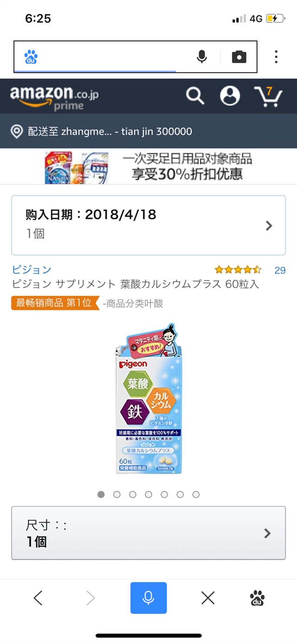
Task: Select the second product image dot
Action: [x=117, y=494]
